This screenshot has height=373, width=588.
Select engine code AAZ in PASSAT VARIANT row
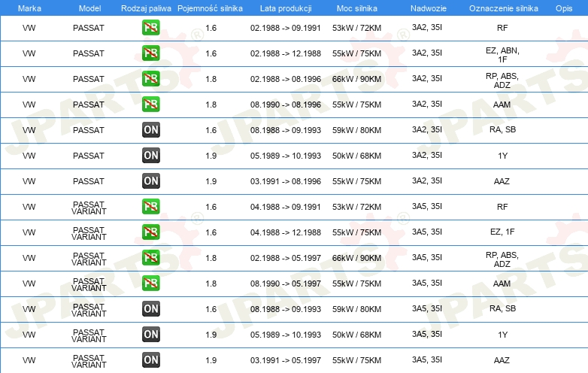click(502, 360)
